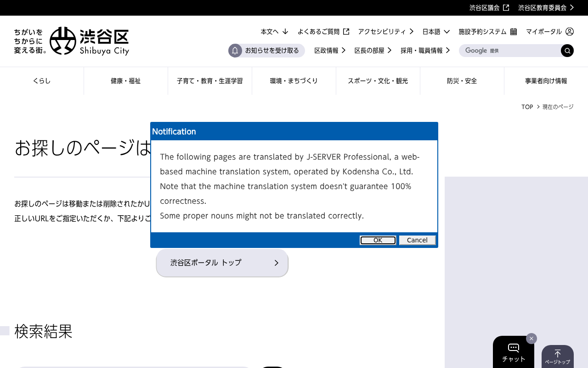
Task: Open 施設予約システム link
Action: coord(488,31)
